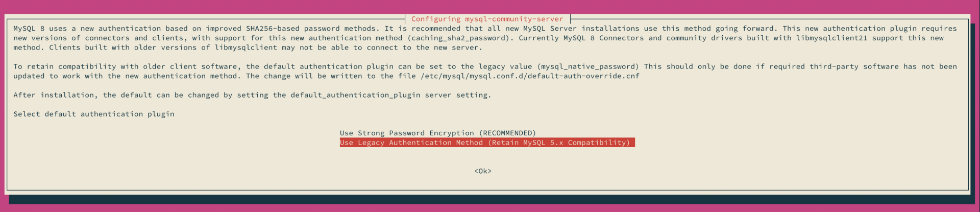
Task: Click the "SHA256-based" text
Action: (x=273, y=29)
